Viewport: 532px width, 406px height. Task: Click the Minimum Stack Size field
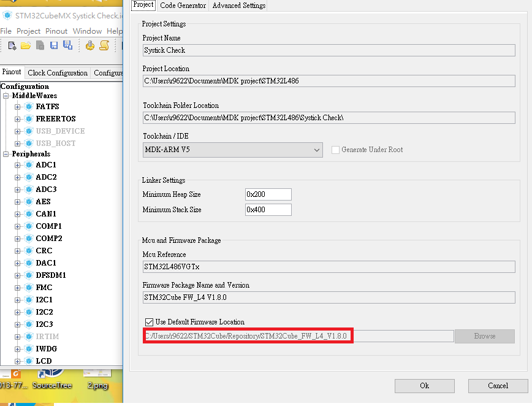268,210
